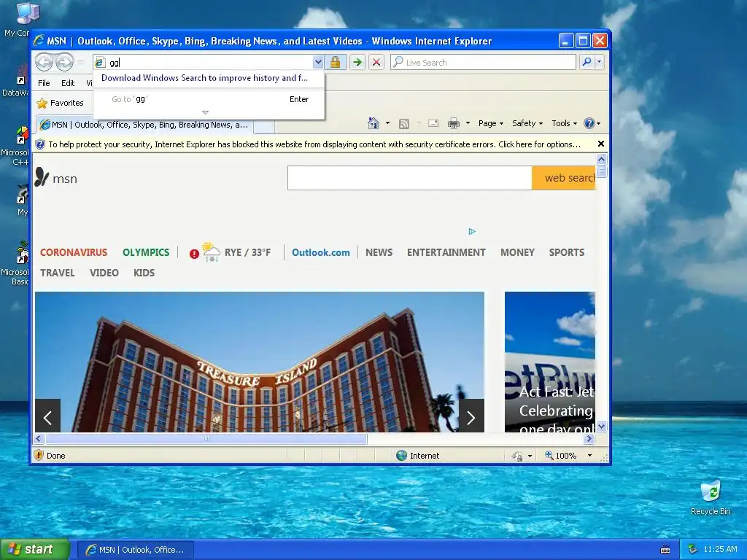Expand the autocomplete list chevron
The image size is (747, 560).
205,112
